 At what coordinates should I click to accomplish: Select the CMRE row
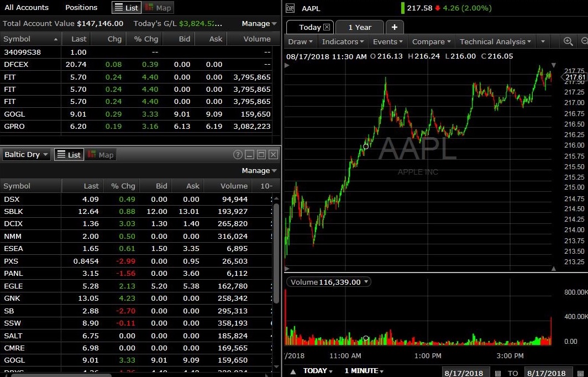[136, 348]
